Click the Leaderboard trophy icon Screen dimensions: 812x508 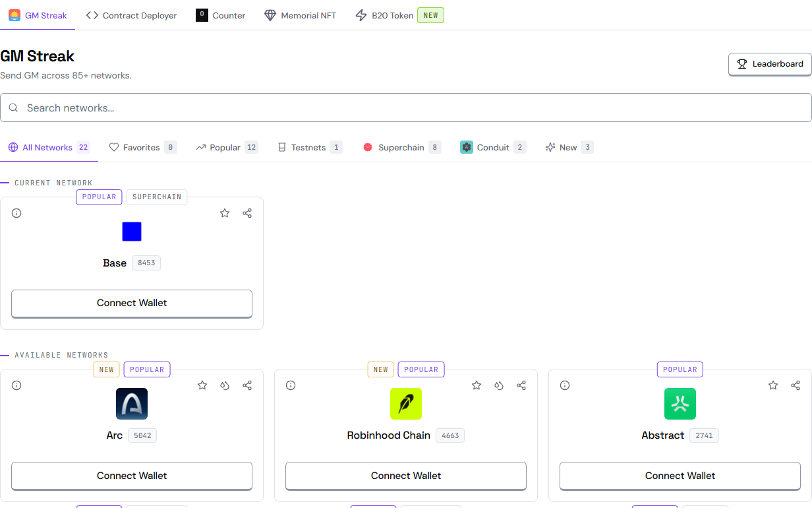tap(742, 64)
